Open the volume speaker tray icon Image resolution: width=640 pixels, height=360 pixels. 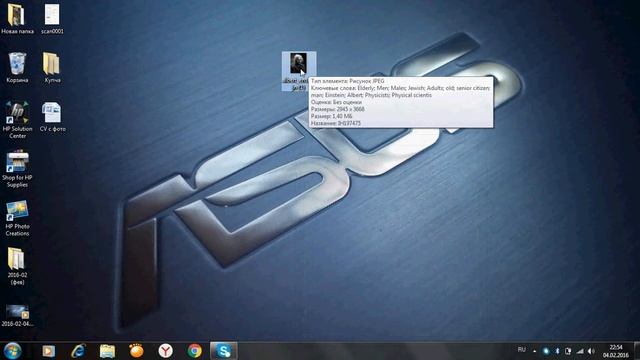coord(591,351)
